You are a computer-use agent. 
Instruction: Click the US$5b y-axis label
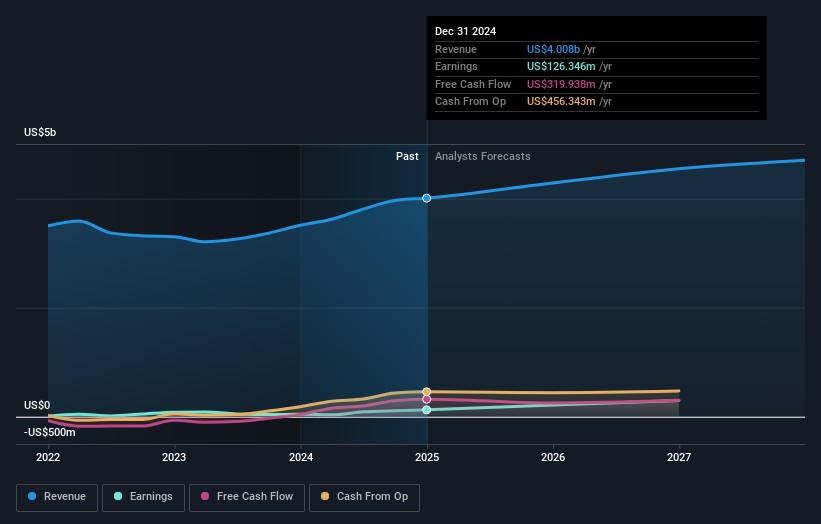tap(41, 133)
